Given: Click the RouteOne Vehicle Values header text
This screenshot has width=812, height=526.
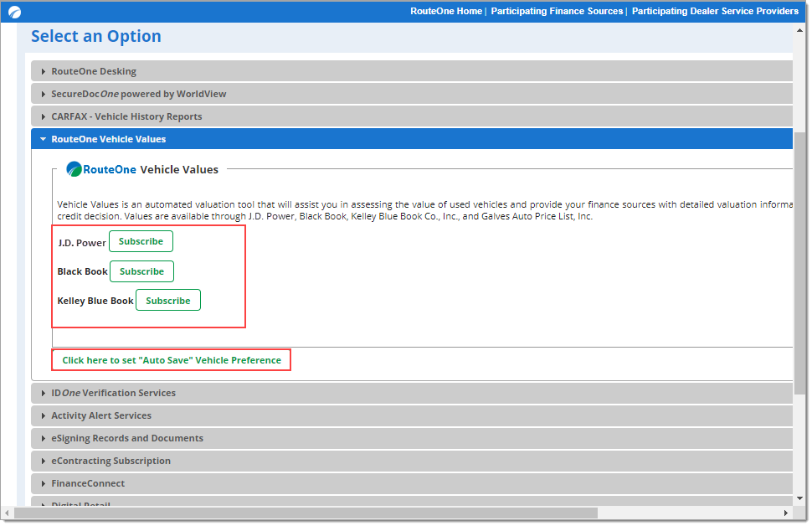Looking at the screenshot, I should coord(109,139).
